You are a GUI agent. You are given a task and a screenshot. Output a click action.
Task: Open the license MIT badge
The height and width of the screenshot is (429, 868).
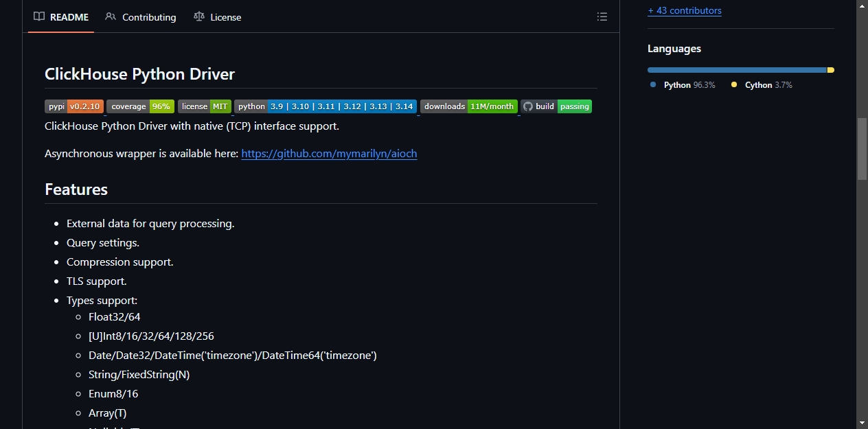click(x=205, y=106)
